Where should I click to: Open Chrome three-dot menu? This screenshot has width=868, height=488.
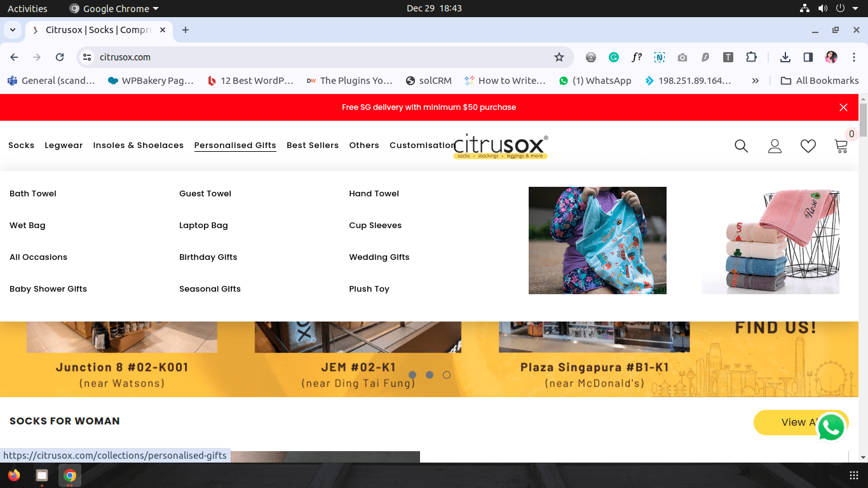click(854, 57)
